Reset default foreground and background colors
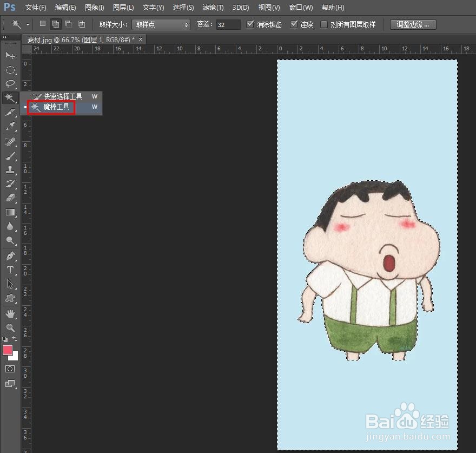Viewport: 476px width, 453px height. 5,339
